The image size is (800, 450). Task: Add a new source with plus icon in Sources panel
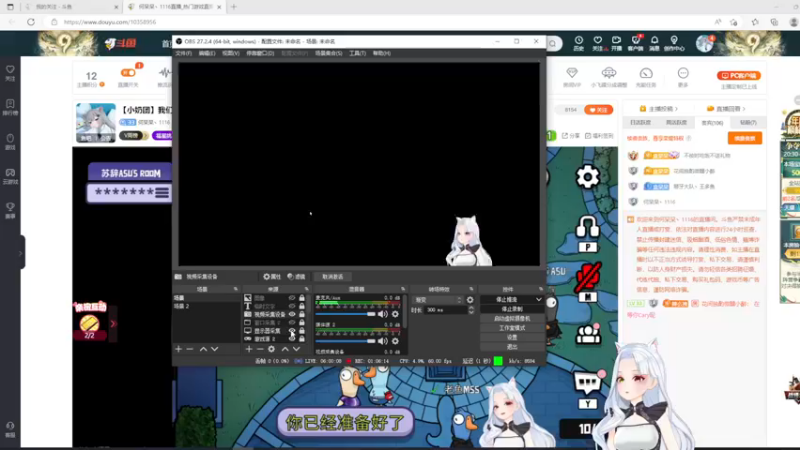pyautogui.click(x=249, y=349)
